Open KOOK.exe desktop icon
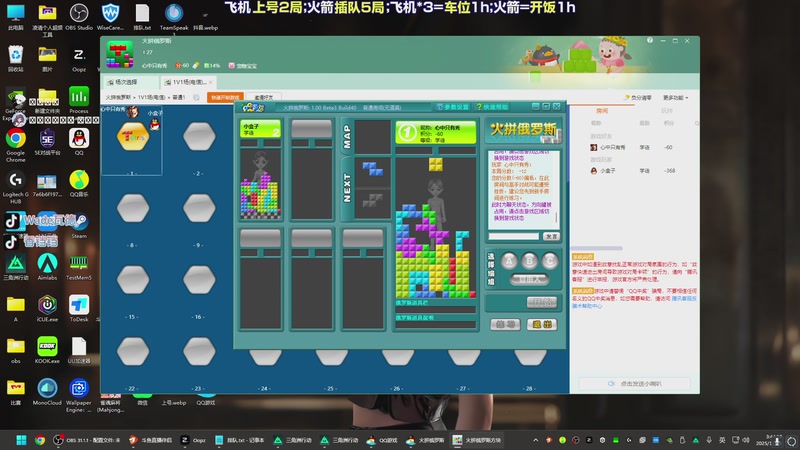The width and height of the screenshot is (800, 450). (x=47, y=349)
